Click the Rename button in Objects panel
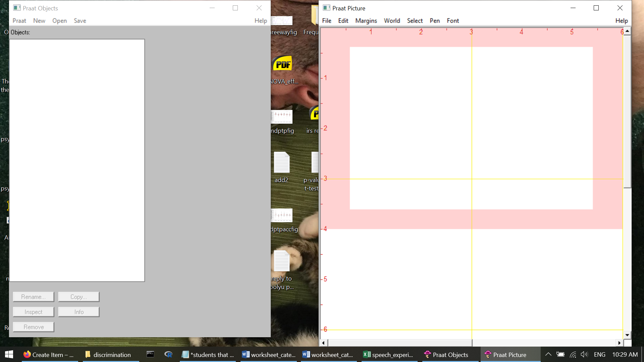This screenshot has height=362, width=644. 33,297
